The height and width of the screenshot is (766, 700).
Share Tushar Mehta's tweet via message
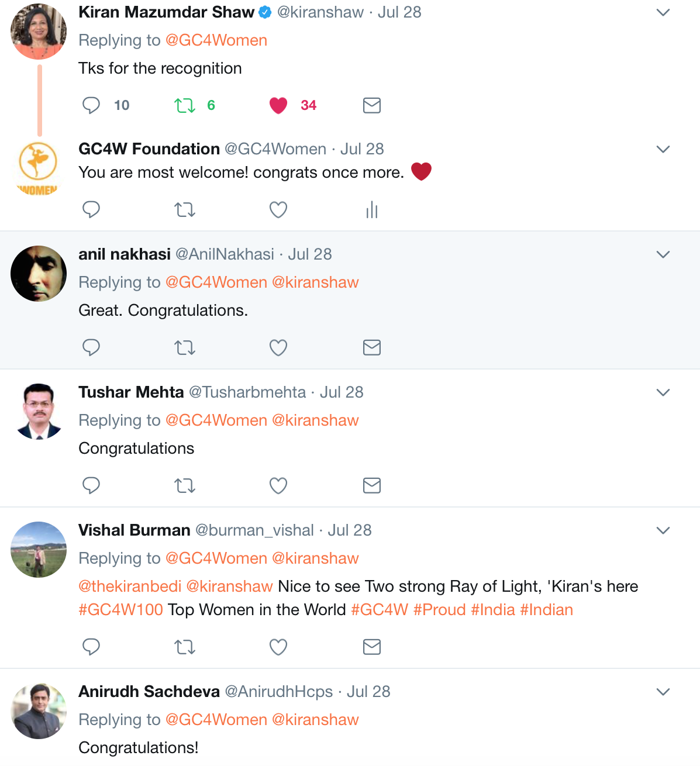tap(372, 485)
